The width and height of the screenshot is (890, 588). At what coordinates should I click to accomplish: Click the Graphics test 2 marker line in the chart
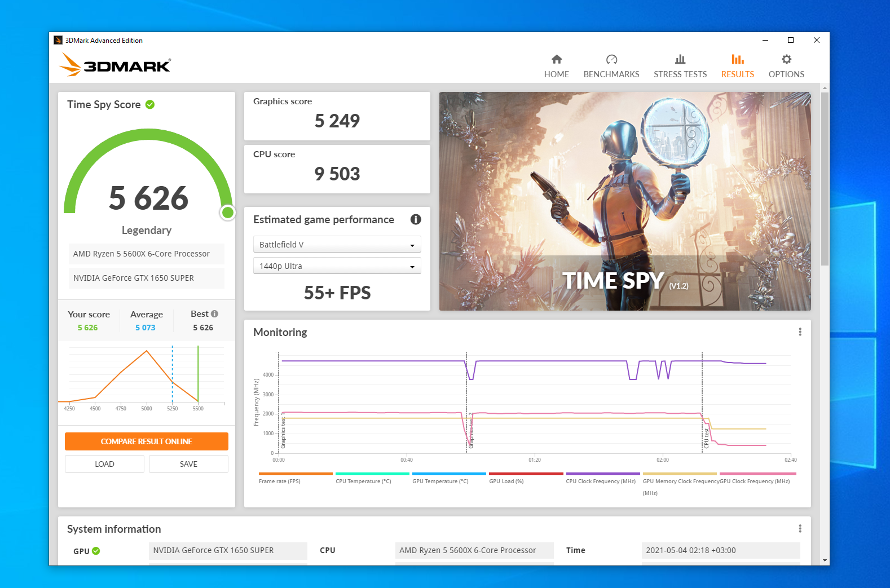tap(466, 402)
